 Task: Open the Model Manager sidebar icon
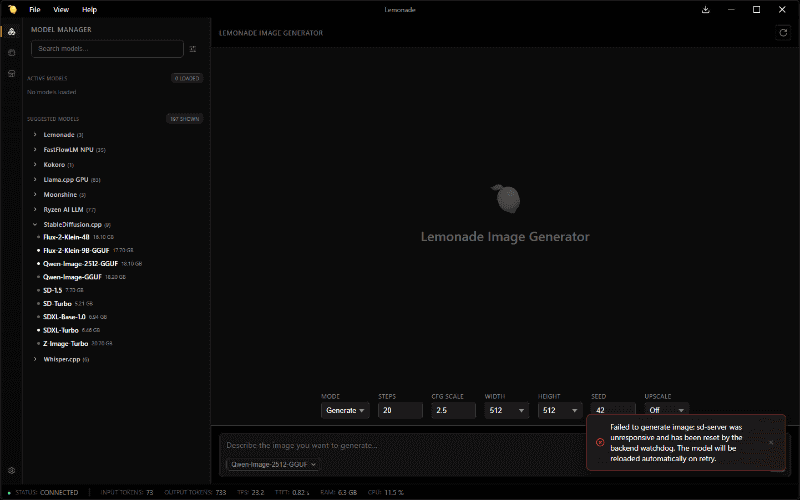[11, 32]
